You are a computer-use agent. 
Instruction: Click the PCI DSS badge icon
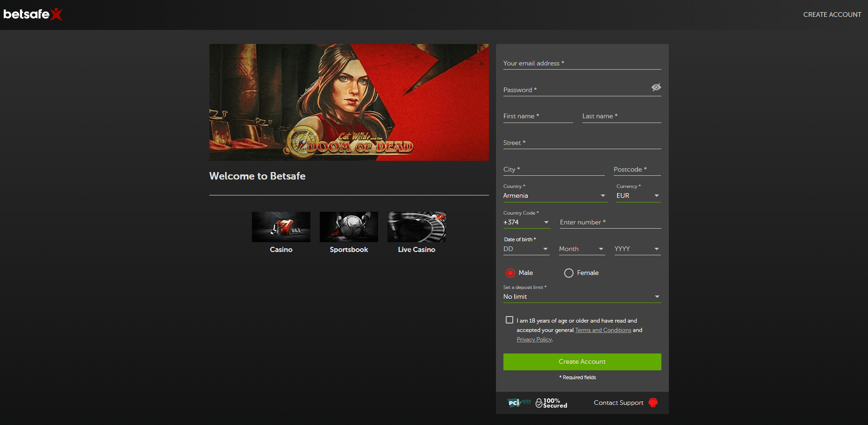(519, 403)
